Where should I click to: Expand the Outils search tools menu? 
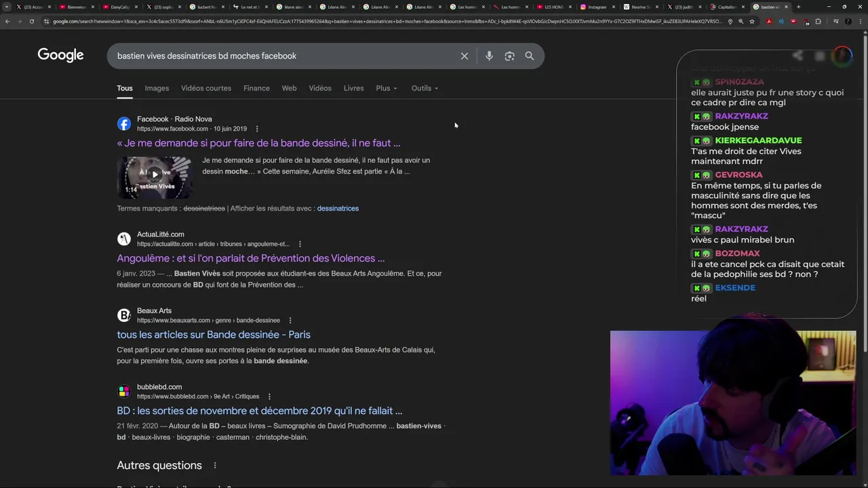pos(425,88)
